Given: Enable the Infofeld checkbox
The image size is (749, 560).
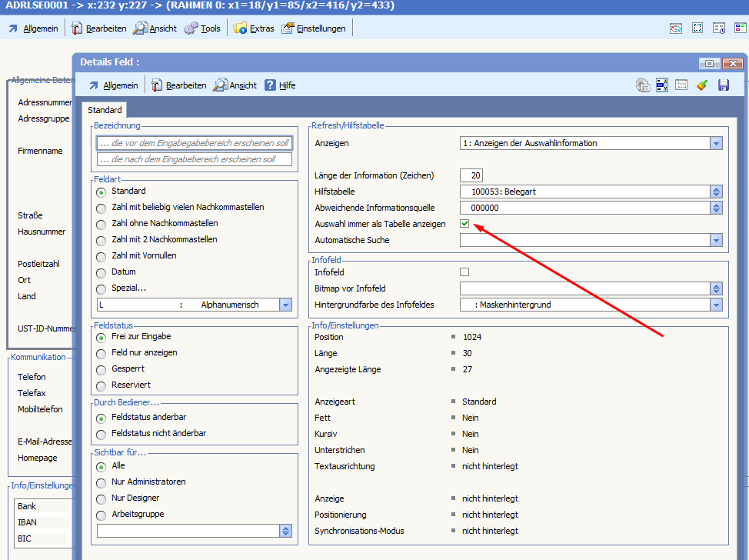Looking at the screenshot, I should pyautogui.click(x=464, y=272).
